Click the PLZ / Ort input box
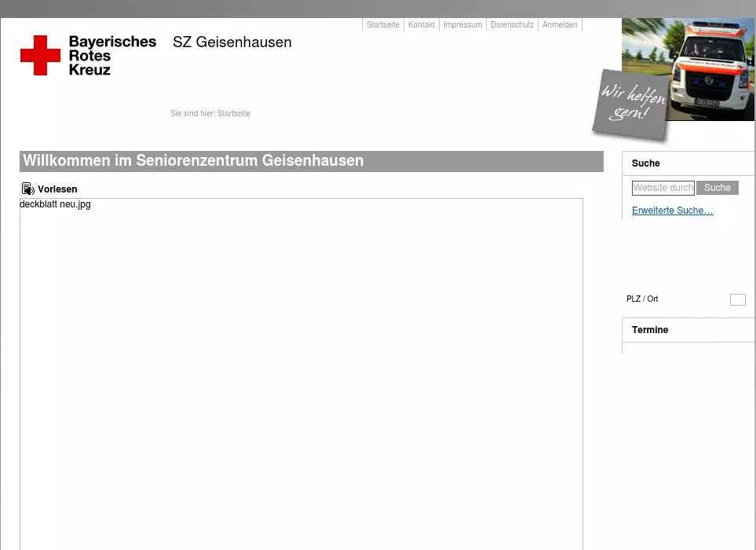The width and height of the screenshot is (756, 550). point(737,299)
